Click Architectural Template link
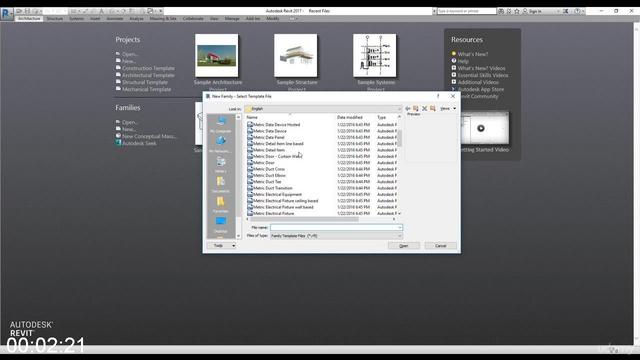The height and width of the screenshot is (360, 640). pyautogui.click(x=148, y=75)
